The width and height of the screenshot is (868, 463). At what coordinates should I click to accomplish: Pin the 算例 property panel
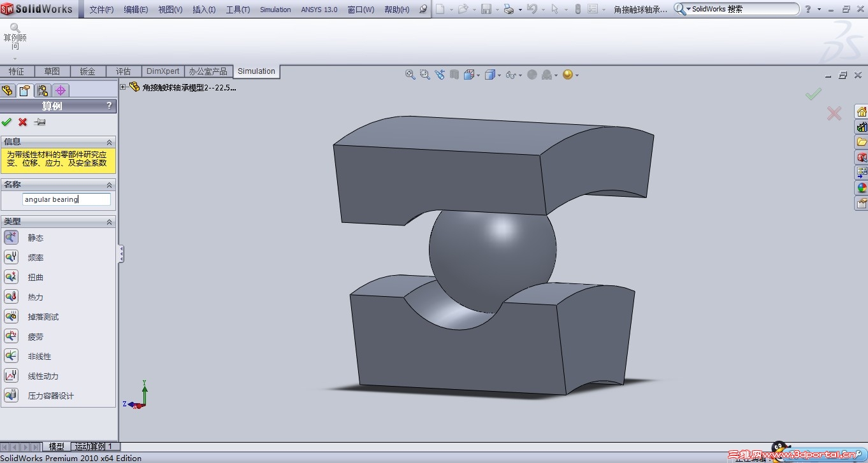point(40,122)
